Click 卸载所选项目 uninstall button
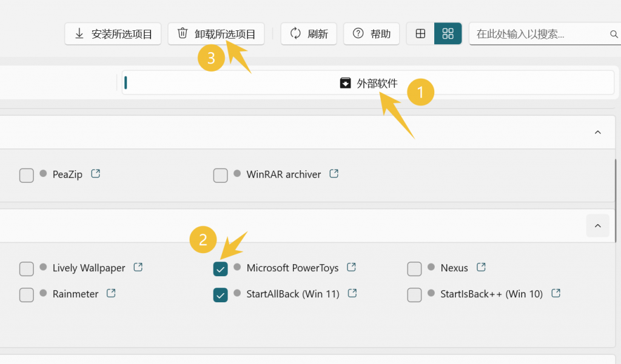621x364 pixels. point(217,34)
